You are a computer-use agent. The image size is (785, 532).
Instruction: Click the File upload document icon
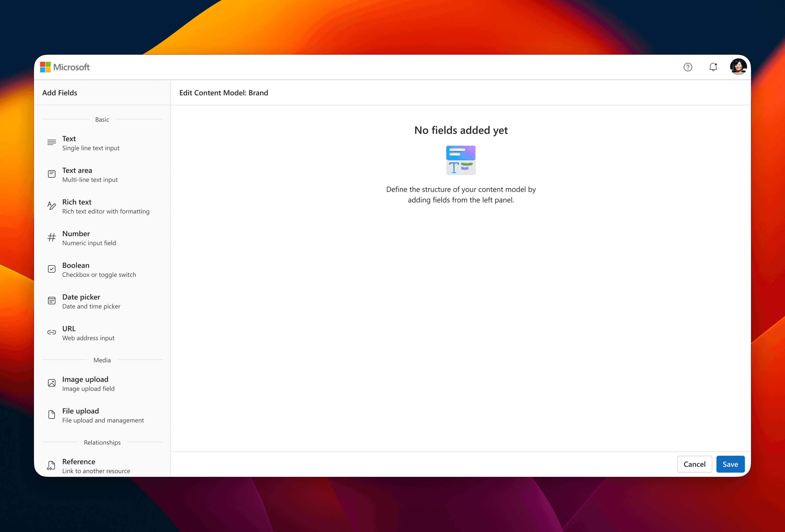click(52, 415)
